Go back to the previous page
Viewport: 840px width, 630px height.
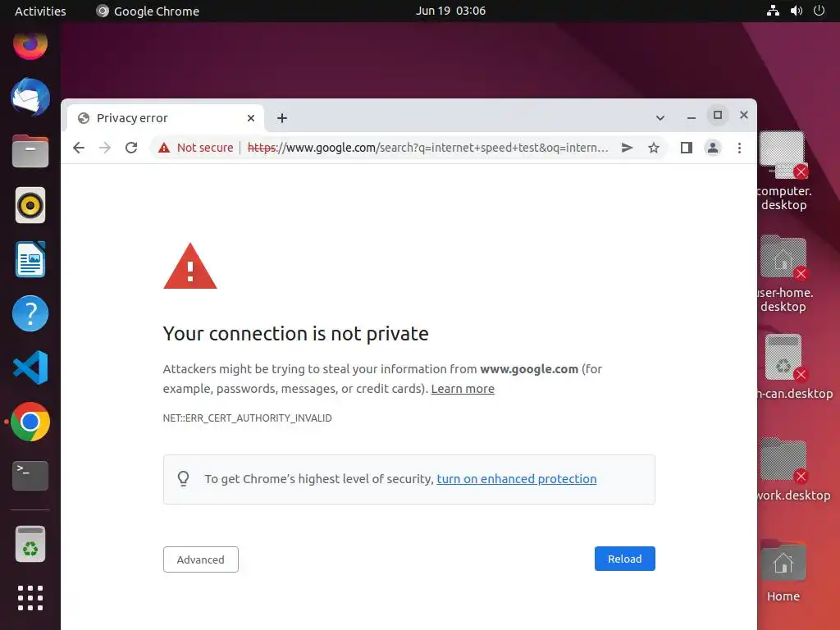point(79,148)
